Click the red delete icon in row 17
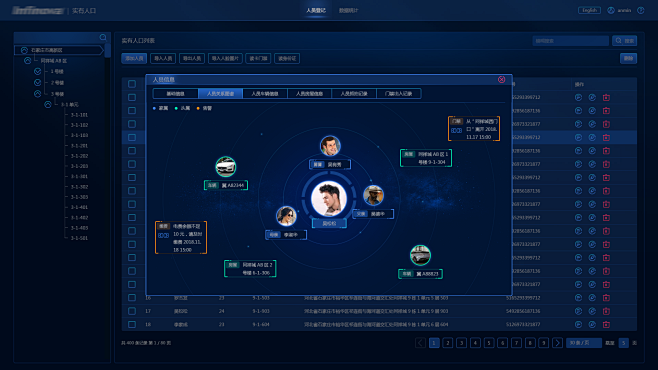 (x=606, y=311)
